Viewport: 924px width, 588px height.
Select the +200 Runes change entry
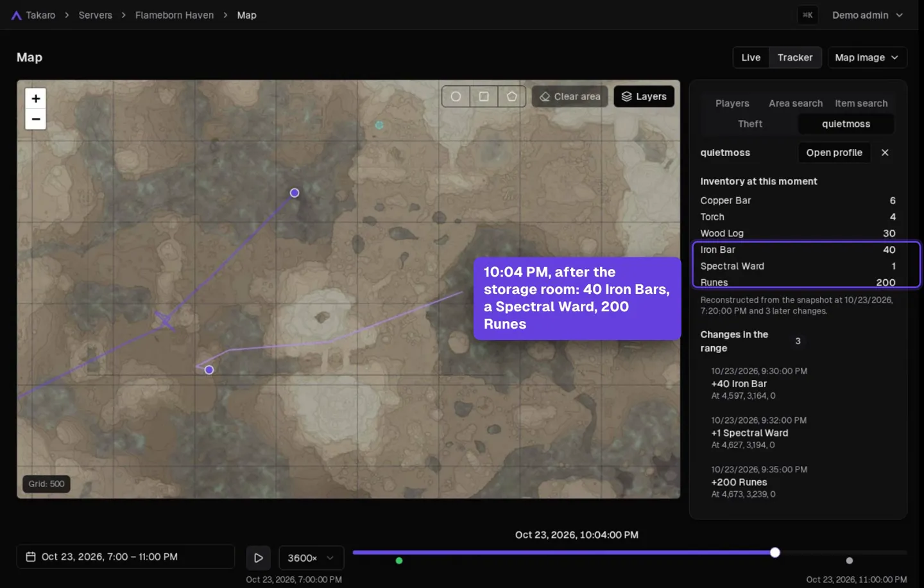click(x=798, y=482)
